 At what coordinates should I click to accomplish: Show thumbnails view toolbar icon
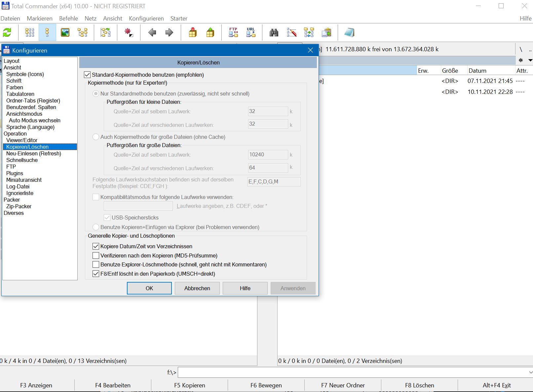(65, 32)
